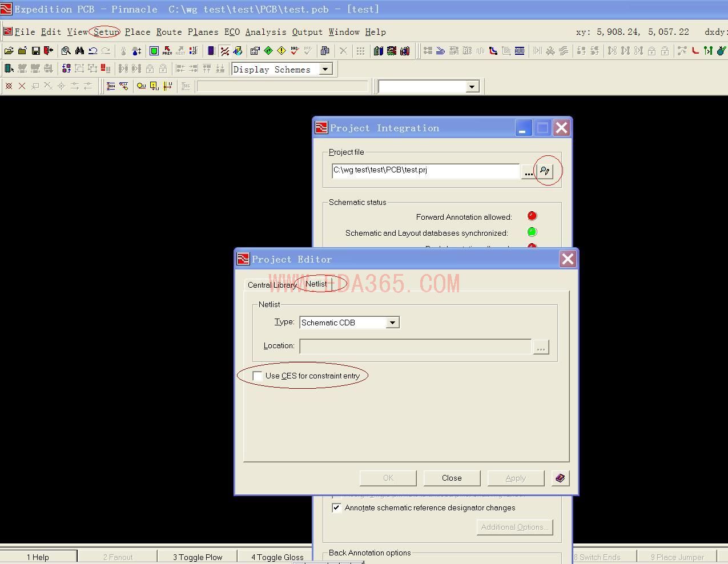This screenshot has width=728, height=564.
Task: Click the red Forward Annotation allowed light
Action: [532, 216]
